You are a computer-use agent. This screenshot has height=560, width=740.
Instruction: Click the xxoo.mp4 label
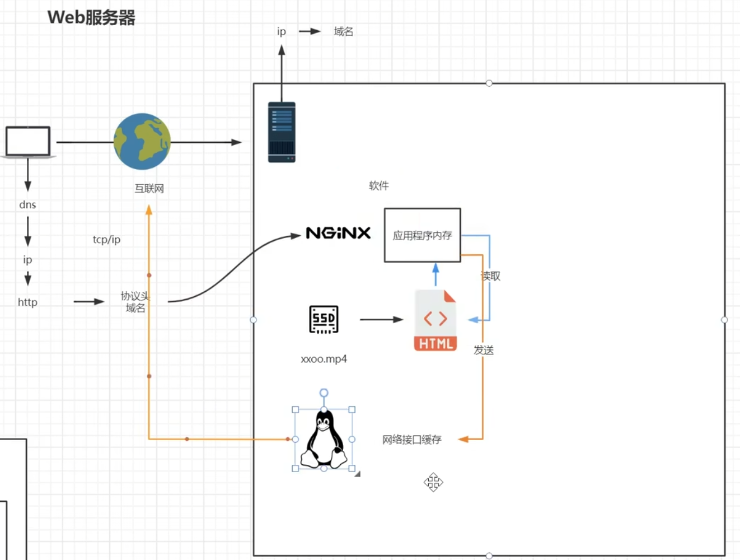click(x=324, y=359)
